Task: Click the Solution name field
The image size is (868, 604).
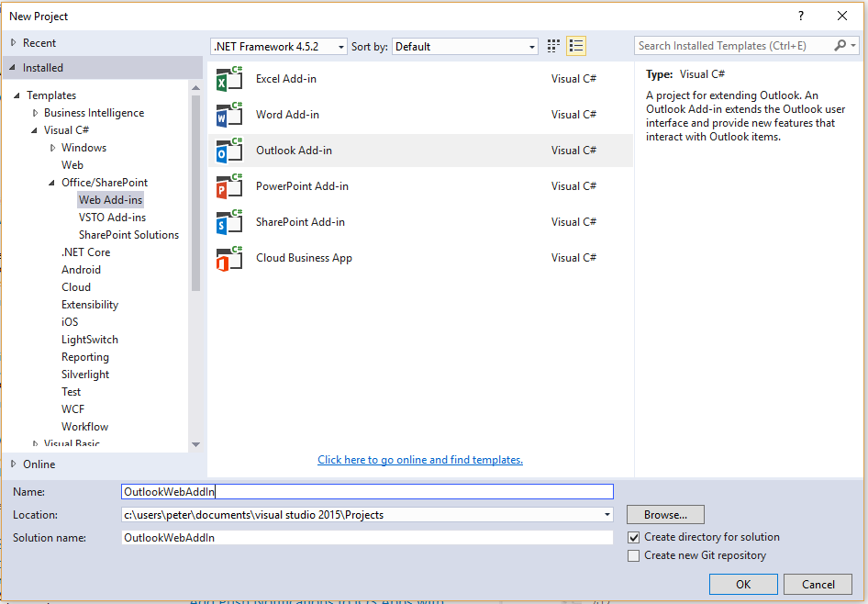Action: (368, 538)
